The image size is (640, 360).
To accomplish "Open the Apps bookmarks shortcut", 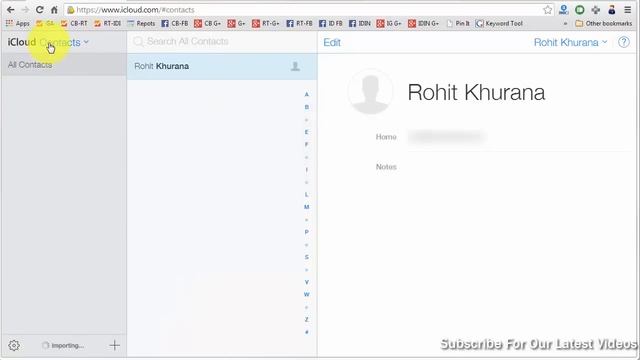I will click(x=18, y=24).
